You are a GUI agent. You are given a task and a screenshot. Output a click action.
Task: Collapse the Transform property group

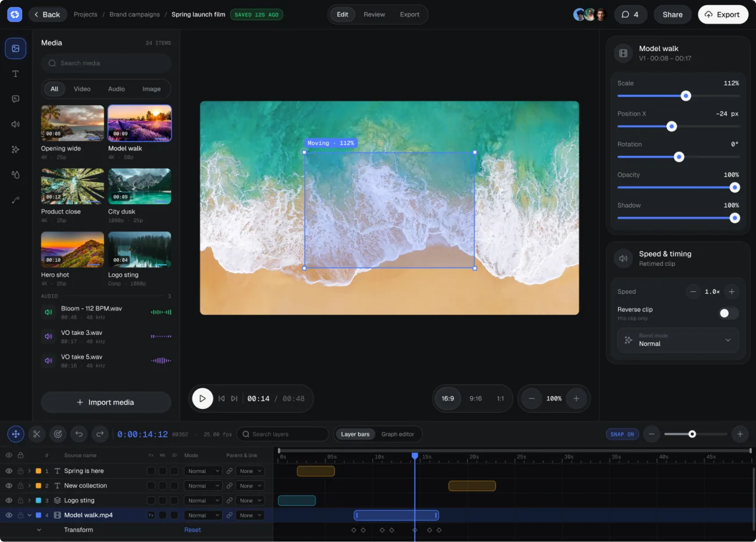(39, 530)
